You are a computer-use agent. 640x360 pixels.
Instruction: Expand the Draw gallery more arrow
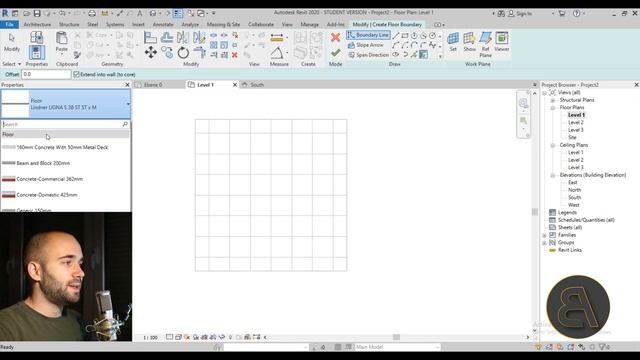click(440, 56)
